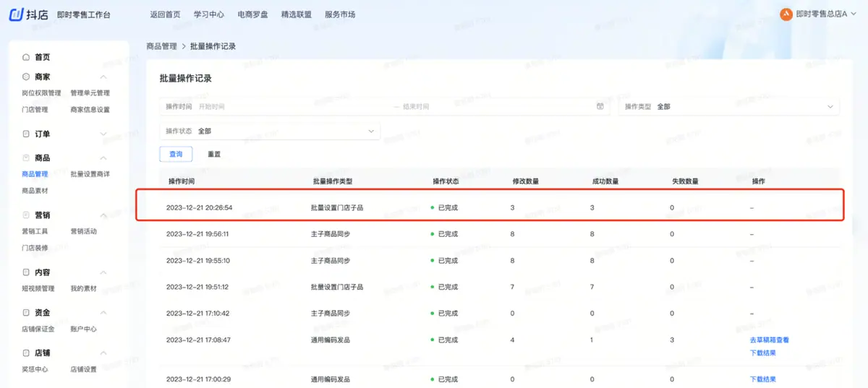This screenshot has height=388, width=868.
Task: Click 去草稿箱查看 link
Action: coord(770,340)
